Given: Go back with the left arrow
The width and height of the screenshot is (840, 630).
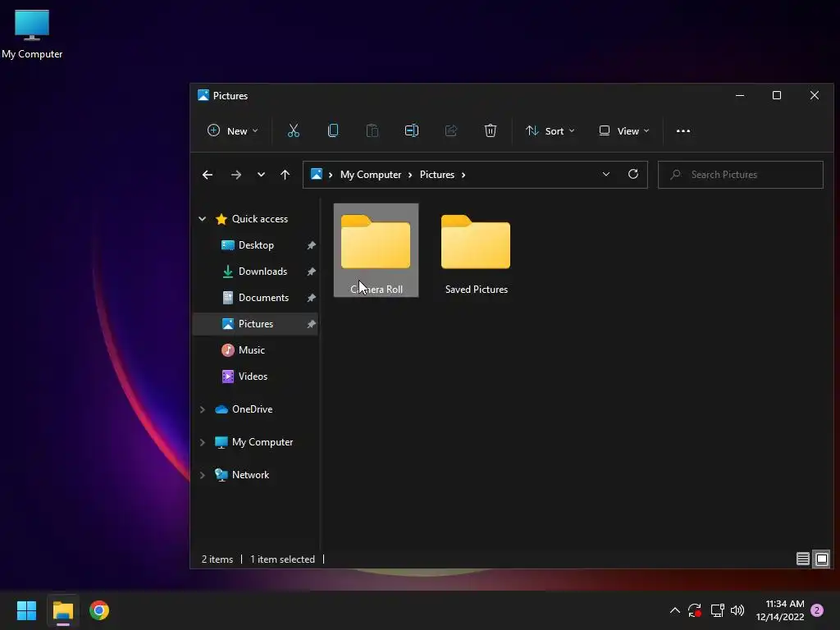Looking at the screenshot, I should 208,175.
